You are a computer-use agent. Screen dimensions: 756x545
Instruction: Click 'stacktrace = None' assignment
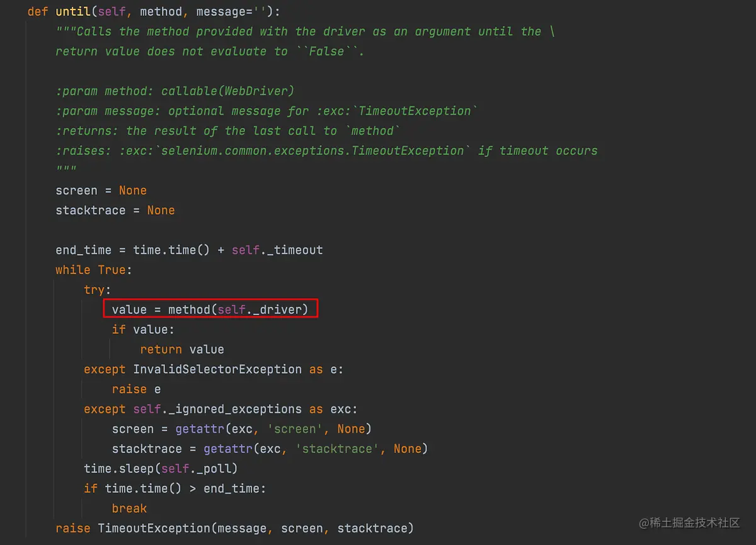[115, 210]
